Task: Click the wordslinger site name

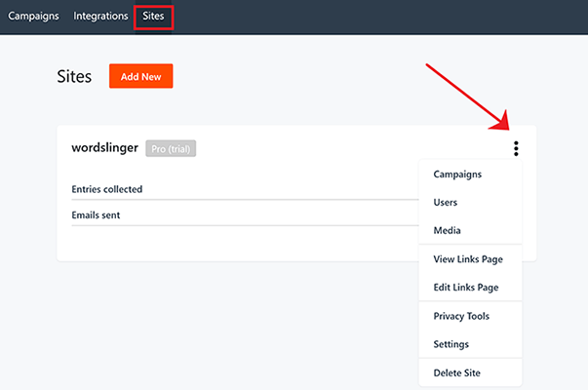Action: [104, 148]
